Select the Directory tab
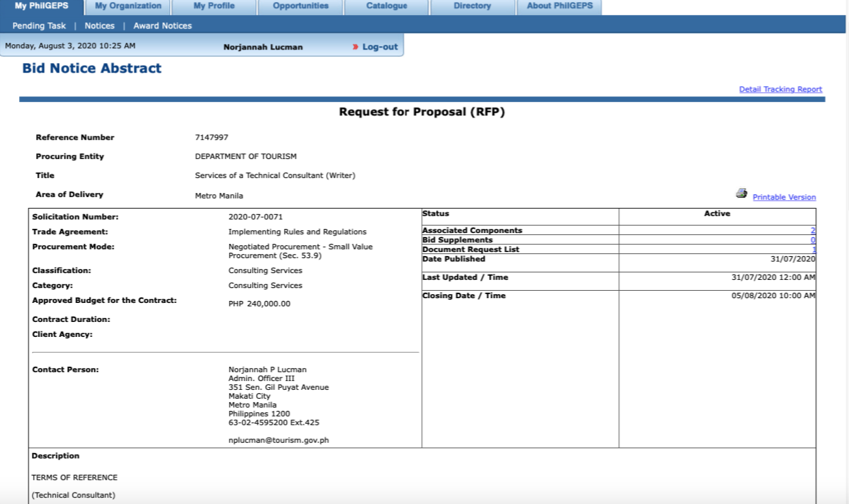This screenshot has width=849, height=504. point(472,5)
